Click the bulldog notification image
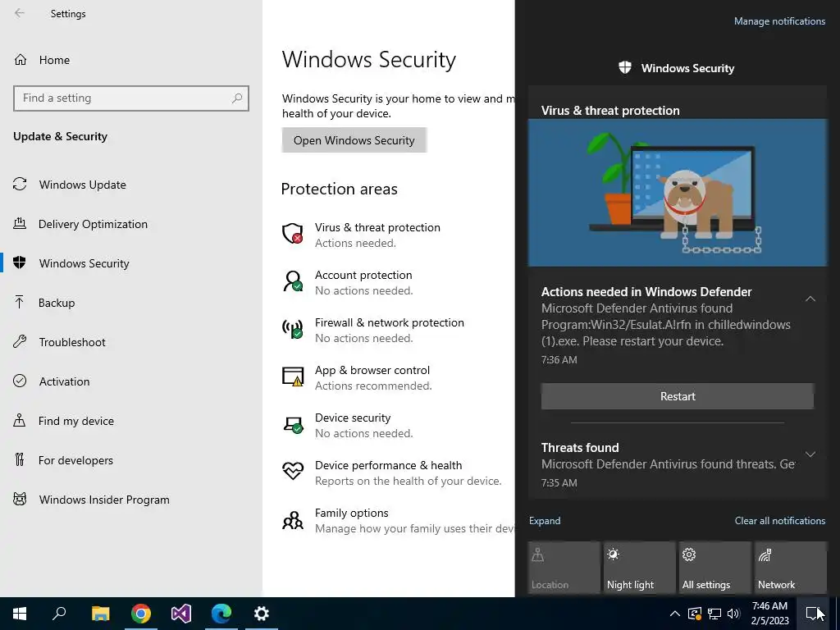This screenshot has height=630, width=840. coord(677,192)
